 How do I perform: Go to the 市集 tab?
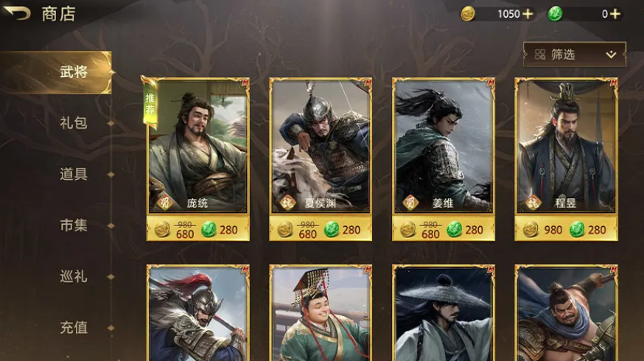(x=74, y=225)
